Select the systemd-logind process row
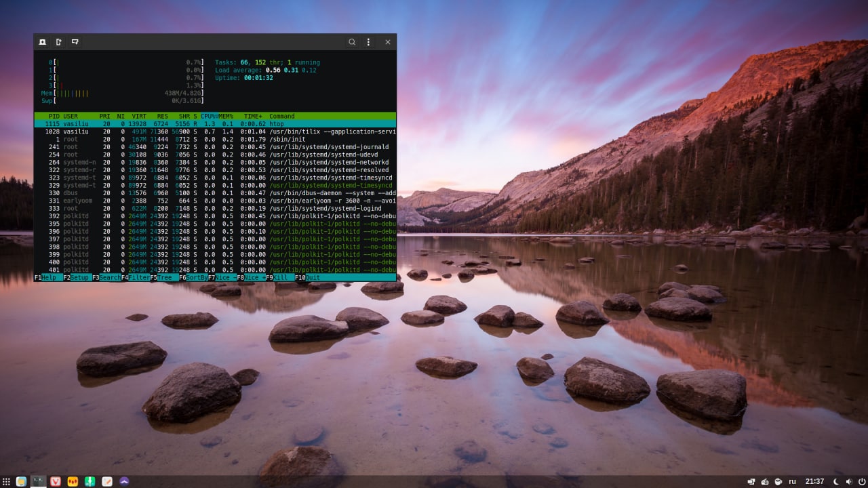The width and height of the screenshot is (868, 488). coord(215,208)
